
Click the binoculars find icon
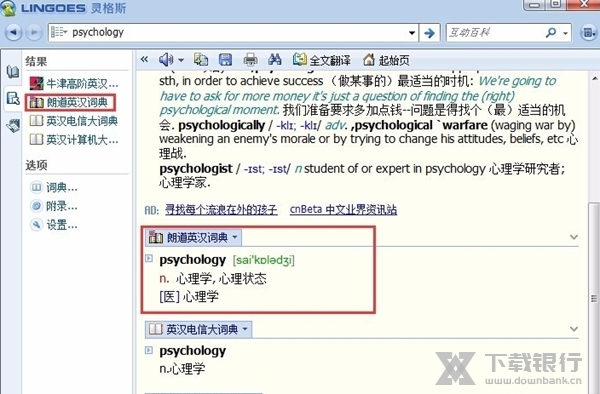point(275,59)
